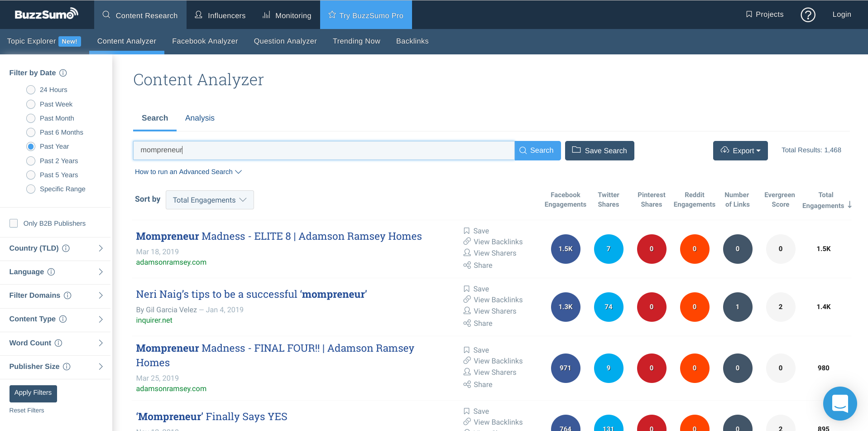Click the Save Search button

click(599, 150)
